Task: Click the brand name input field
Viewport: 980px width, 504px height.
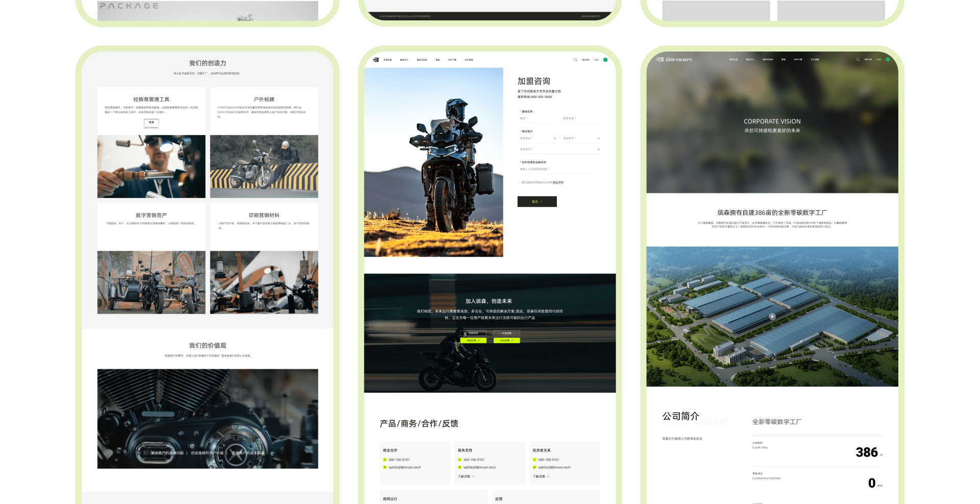Action: tap(559, 169)
